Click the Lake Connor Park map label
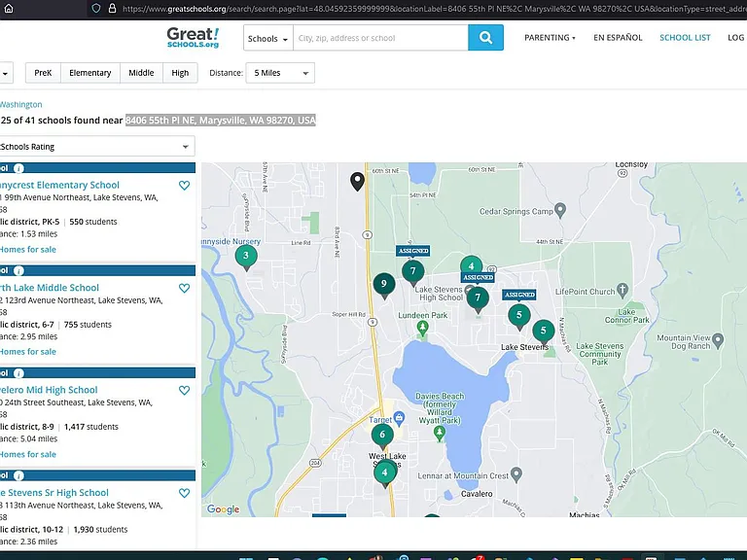Viewport: 747px width, 560px height. (627, 316)
